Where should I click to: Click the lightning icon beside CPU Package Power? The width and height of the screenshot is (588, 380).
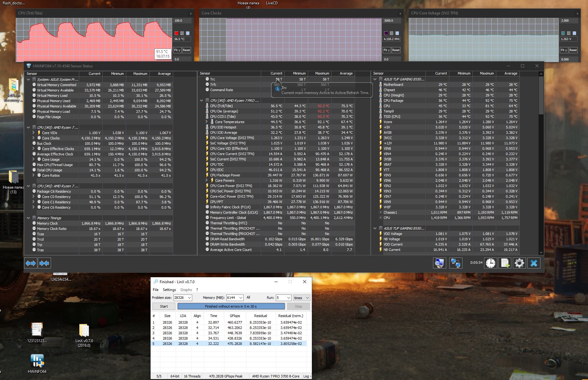(207, 175)
